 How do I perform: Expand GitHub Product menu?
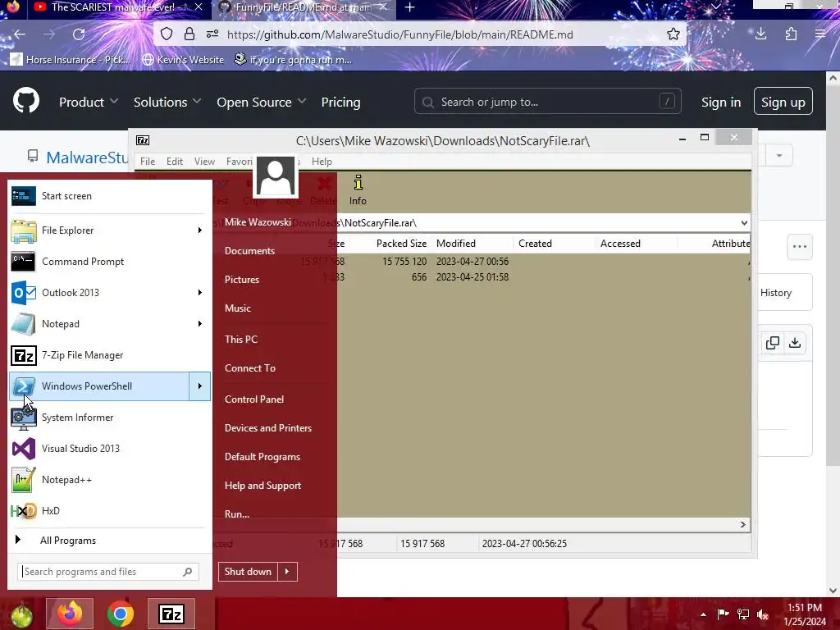(89, 102)
